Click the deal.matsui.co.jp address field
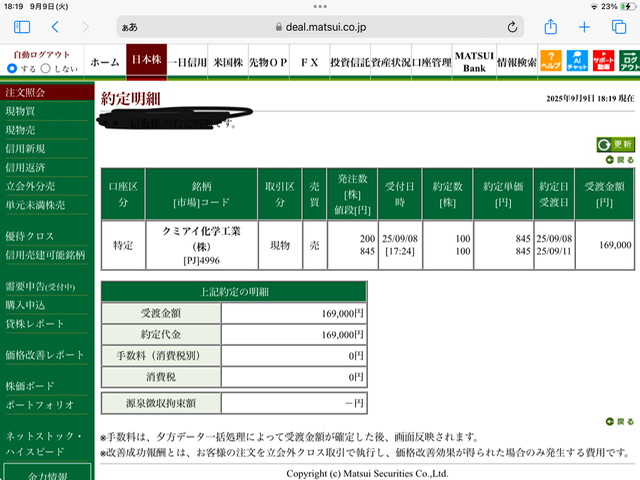This screenshot has width=640, height=480. [x=320, y=27]
